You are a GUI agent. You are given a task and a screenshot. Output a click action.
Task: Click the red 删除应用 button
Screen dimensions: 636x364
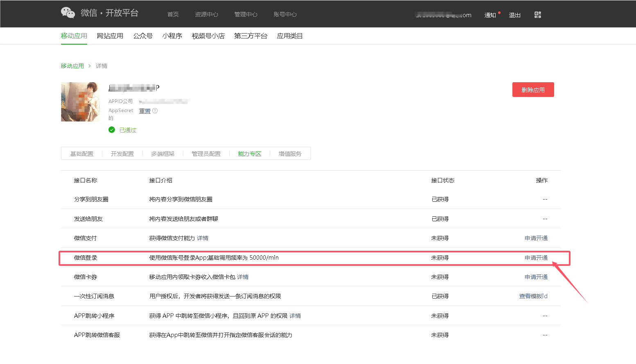click(x=533, y=90)
